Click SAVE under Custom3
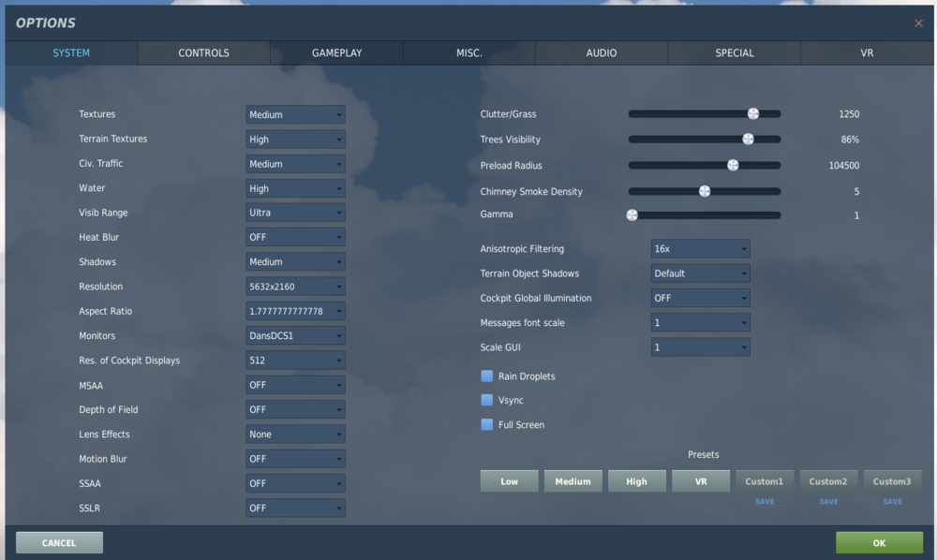 (x=893, y=502)
